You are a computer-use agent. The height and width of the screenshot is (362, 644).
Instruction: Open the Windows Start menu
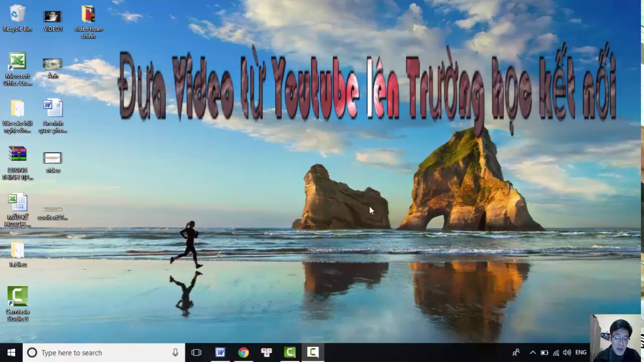pos(11,352)
